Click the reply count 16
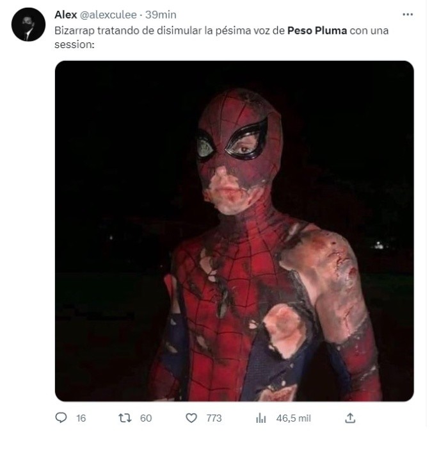 (x=81, y=418)
